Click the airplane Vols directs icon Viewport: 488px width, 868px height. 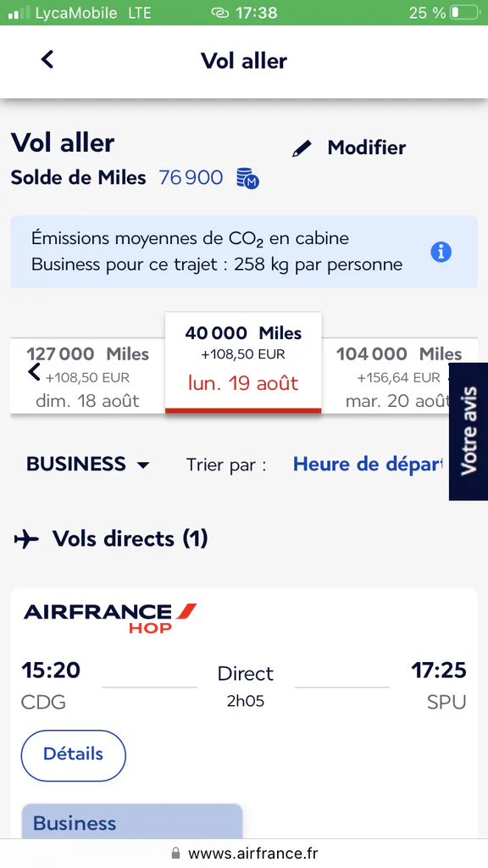[x=26, y=538]
